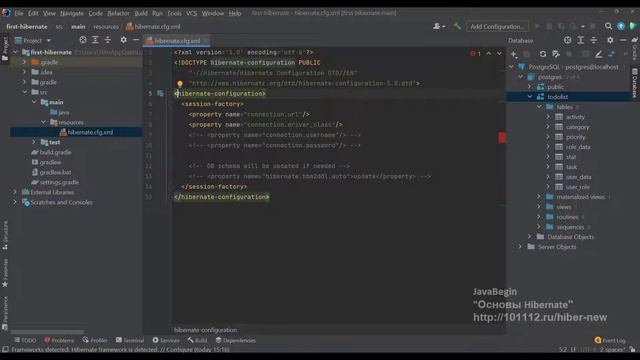
Task: Open the Refactor menu
Action: point(118,13)
